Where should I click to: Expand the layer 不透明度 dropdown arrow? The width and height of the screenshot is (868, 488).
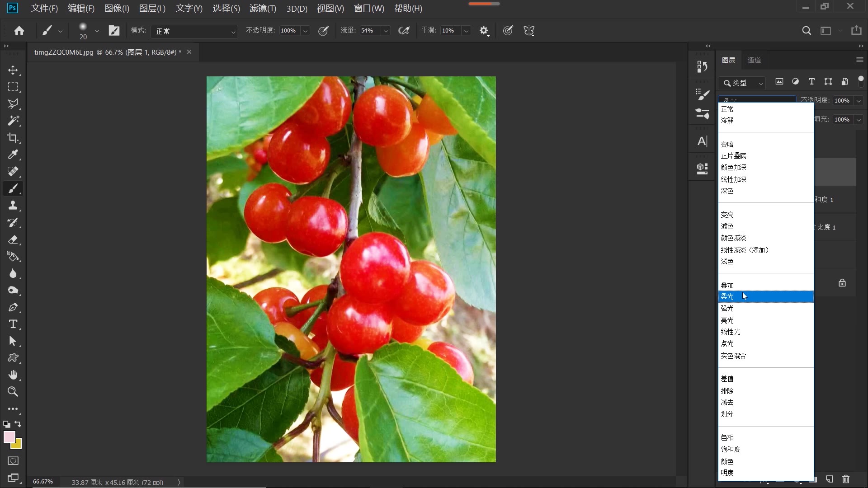pos(859,101)
